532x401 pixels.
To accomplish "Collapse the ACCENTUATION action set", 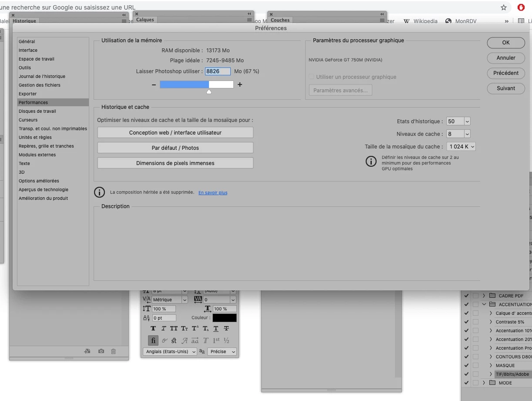I will click(x=484, y=304).
